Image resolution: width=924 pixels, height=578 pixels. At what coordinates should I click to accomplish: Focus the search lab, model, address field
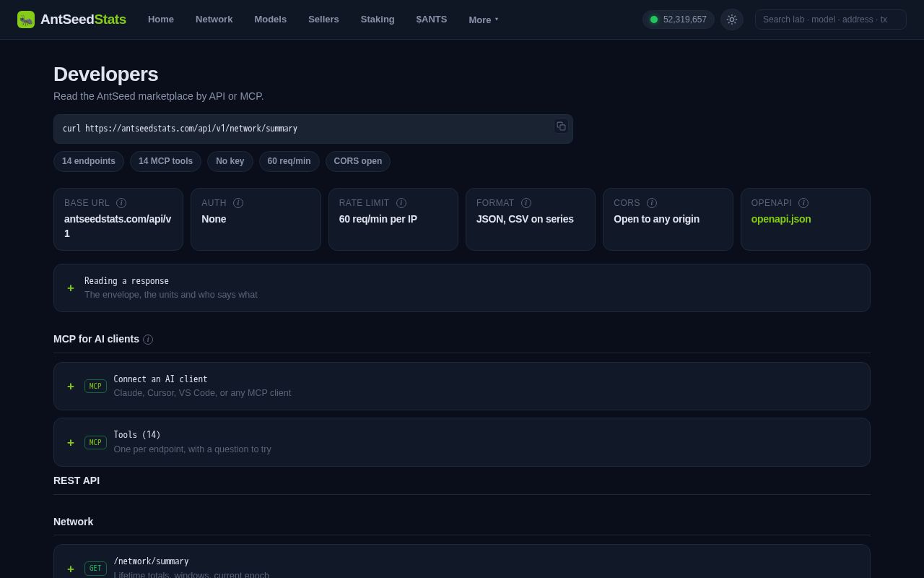(x=831, y=20)
